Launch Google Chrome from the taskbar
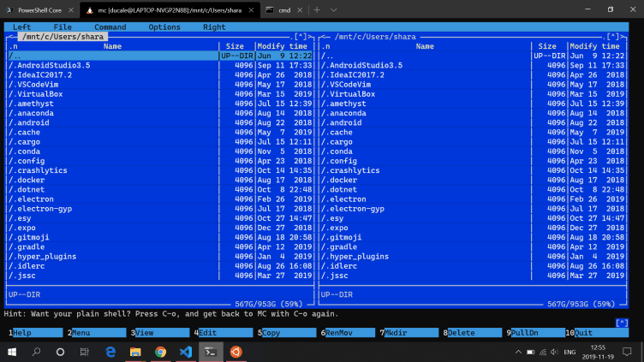The image size is (644, 362). 160,352
